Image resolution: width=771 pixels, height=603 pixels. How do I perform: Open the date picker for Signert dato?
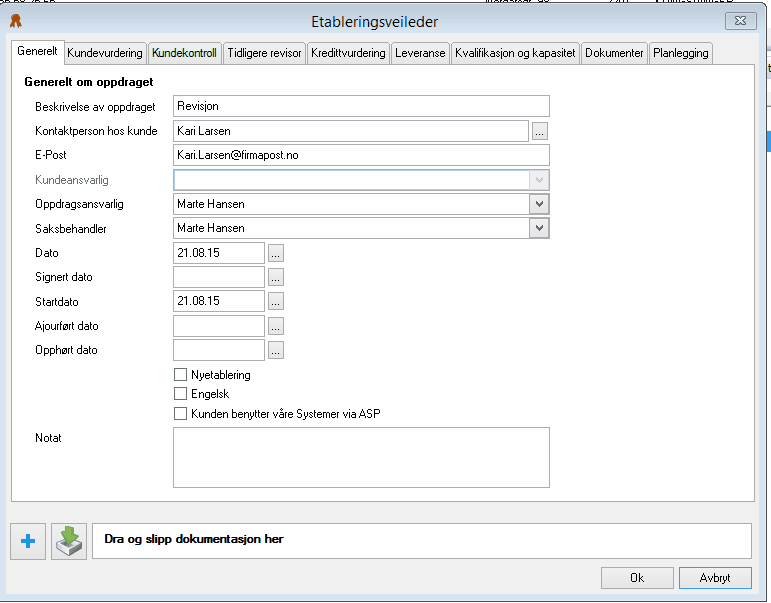pos(275,277)
